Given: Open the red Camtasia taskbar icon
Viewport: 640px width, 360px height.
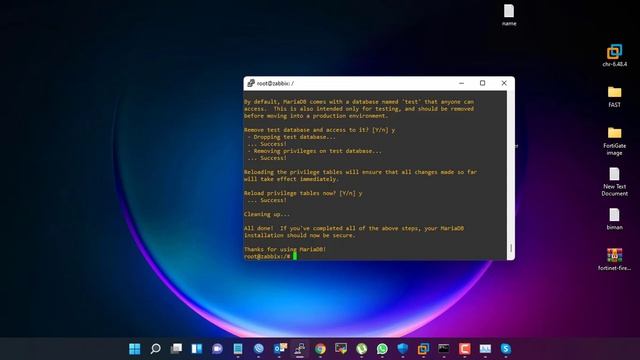Looking at the screenshot, I should 464,349.
